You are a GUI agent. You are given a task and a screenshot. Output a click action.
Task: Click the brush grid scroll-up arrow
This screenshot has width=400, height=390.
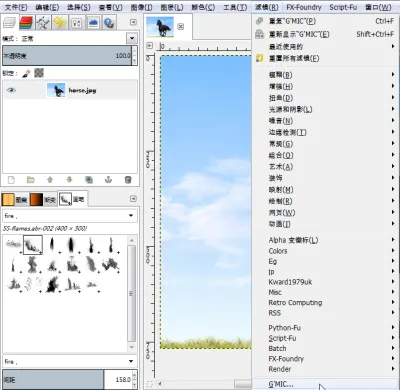point(132,240)
